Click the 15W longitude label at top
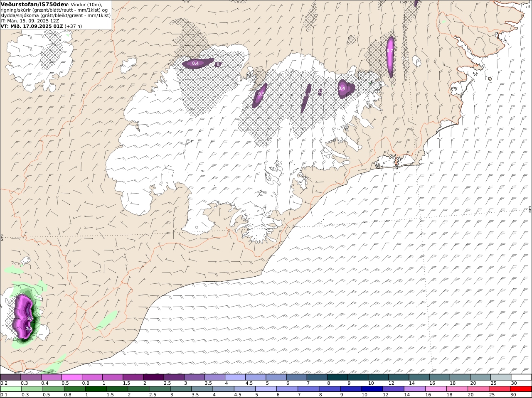 pos(402,2)
